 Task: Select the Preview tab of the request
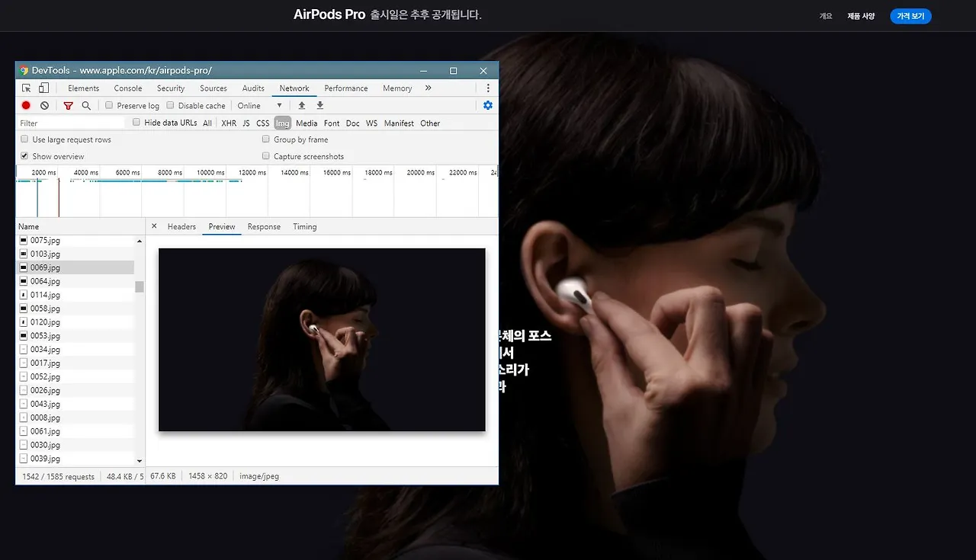222,226
